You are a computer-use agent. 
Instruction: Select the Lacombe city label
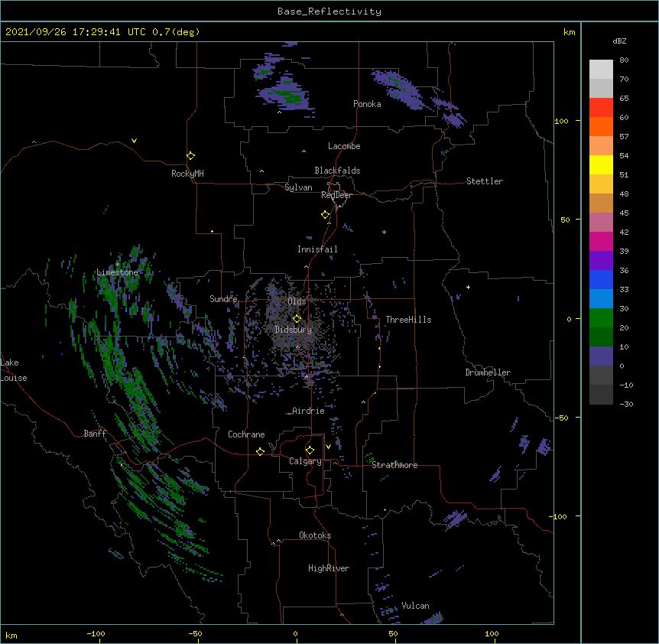(344, 146)
